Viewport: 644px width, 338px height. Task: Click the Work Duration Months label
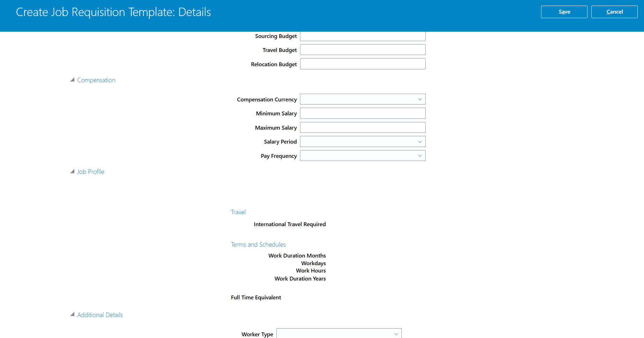tap(297, 256)
